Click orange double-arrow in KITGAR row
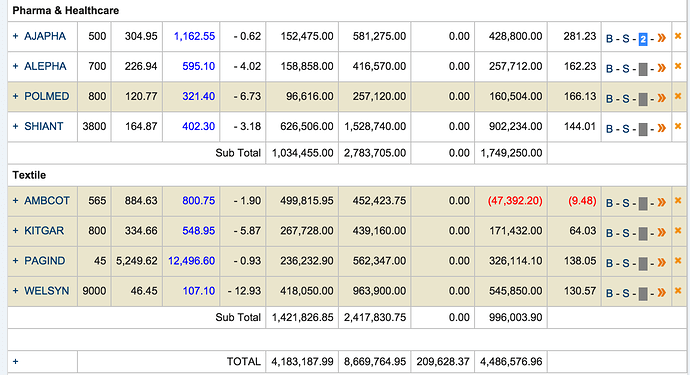The image size is (690, 375). pos(661,233)
